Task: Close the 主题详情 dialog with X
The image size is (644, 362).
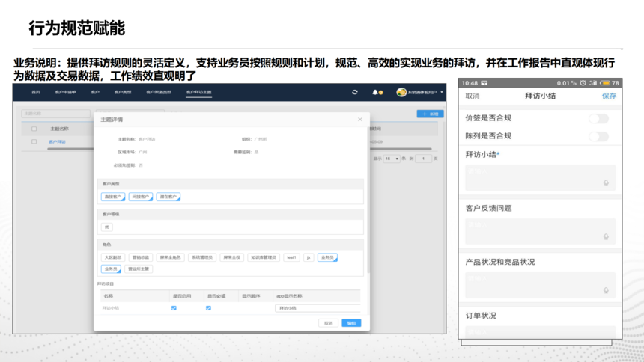Action: pyautogui.click(x=360, y=119)
